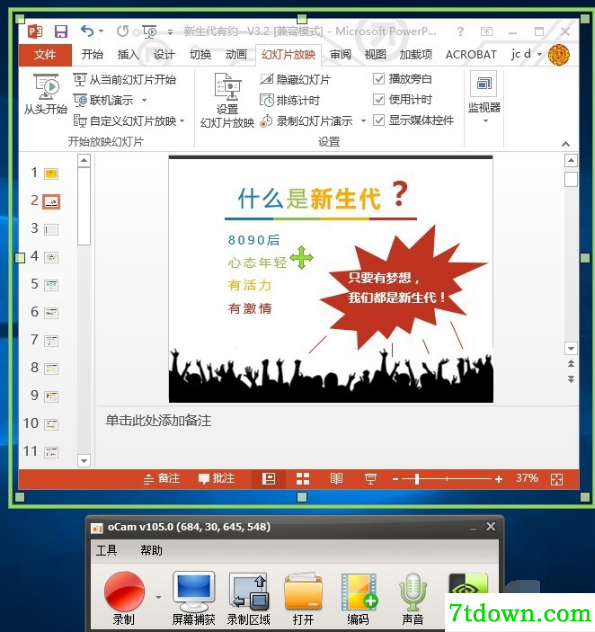This screenshot has width=595, height=632.
Task: Start Slide Show from status bar icon
Action: tap(370, 479)
